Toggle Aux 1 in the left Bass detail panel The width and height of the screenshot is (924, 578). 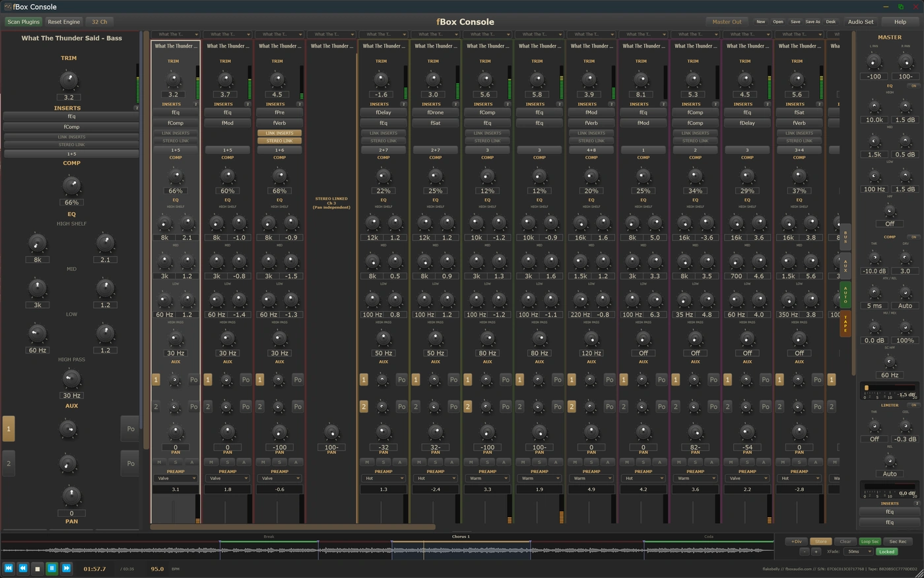(9, 429)
